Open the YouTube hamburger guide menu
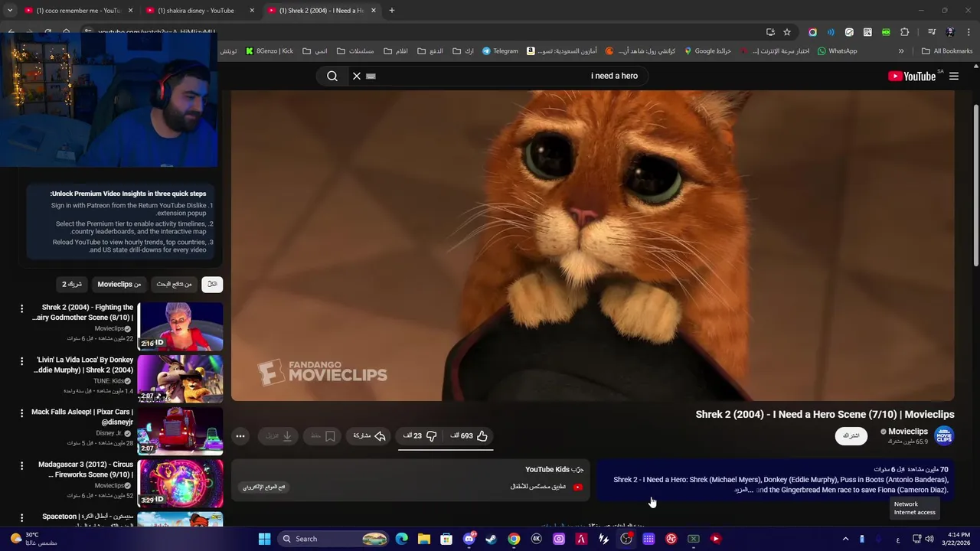Image resolution: width=980 pixels, height=551 pixels. click(954, 76)
